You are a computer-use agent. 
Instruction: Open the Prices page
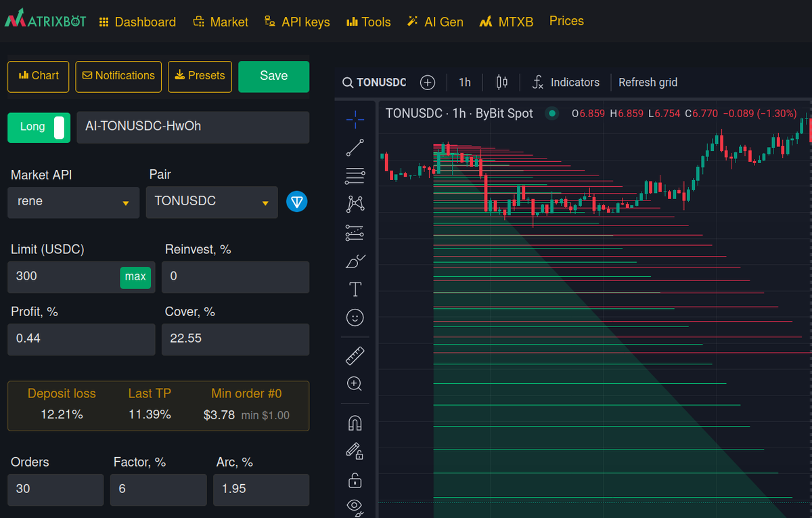tap(566, 21)
